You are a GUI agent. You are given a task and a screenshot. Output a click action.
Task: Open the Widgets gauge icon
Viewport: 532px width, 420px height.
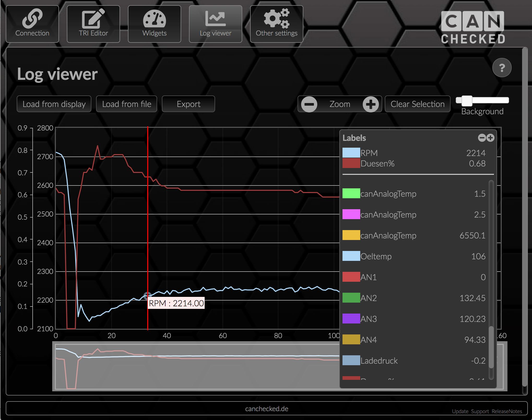tap(154, 19)
